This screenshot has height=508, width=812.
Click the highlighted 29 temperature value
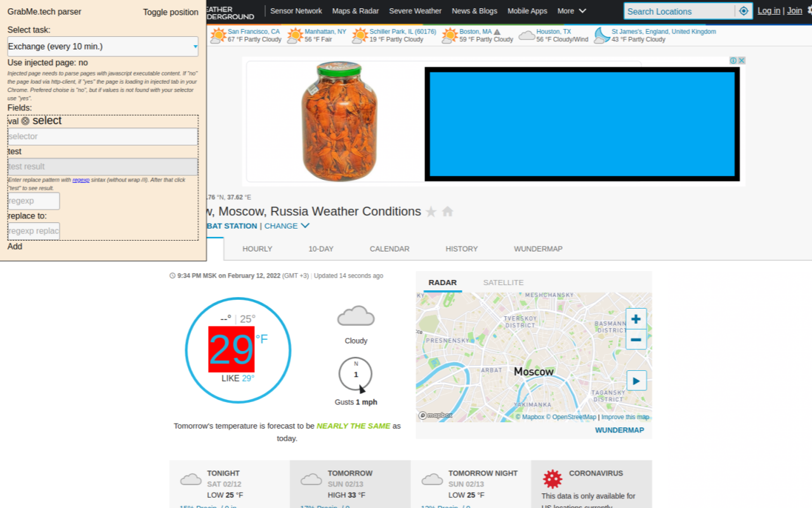click(x=232, y=349)
